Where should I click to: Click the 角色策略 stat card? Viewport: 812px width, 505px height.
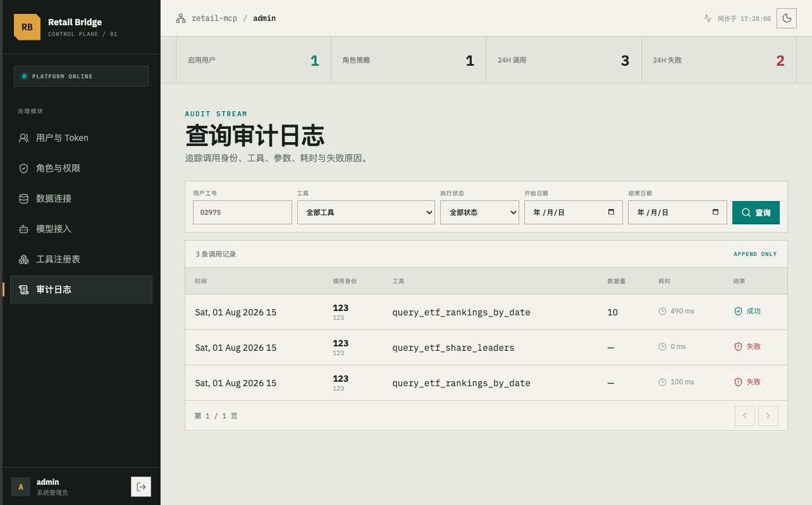[x=409, y=61]
